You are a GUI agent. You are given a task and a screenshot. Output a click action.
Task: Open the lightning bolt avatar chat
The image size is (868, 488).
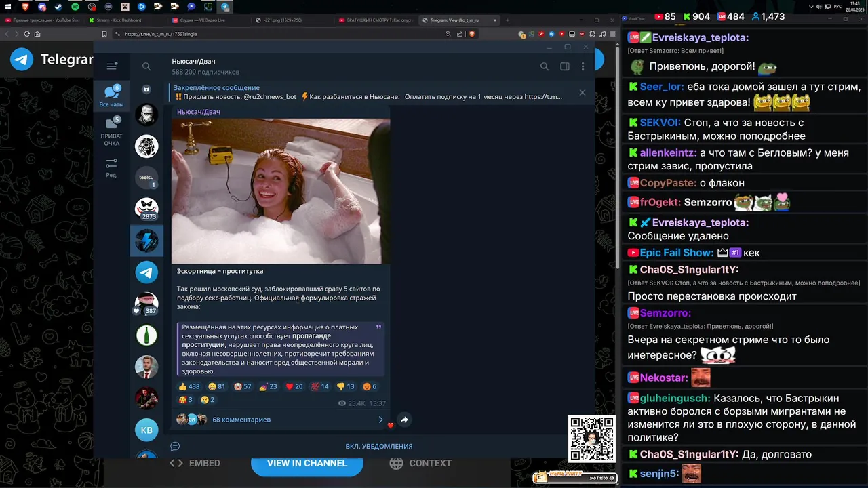point(146,241)
